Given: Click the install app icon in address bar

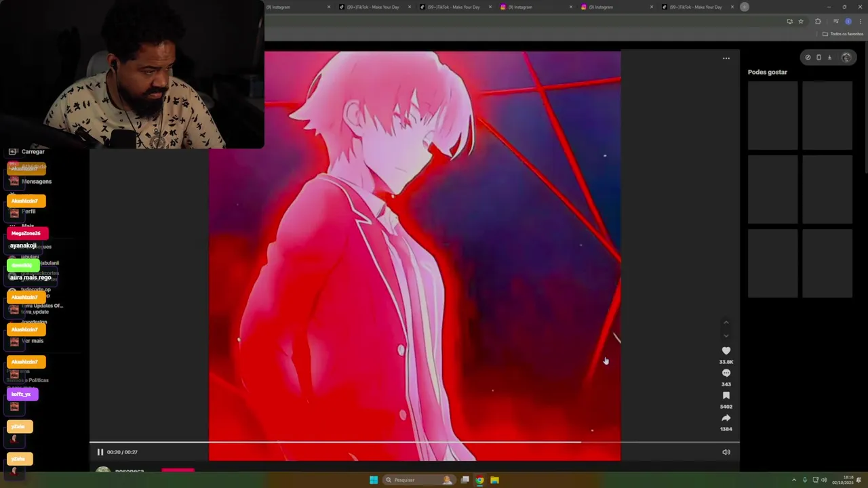Looking at the screenshot, I should (789, 22).
